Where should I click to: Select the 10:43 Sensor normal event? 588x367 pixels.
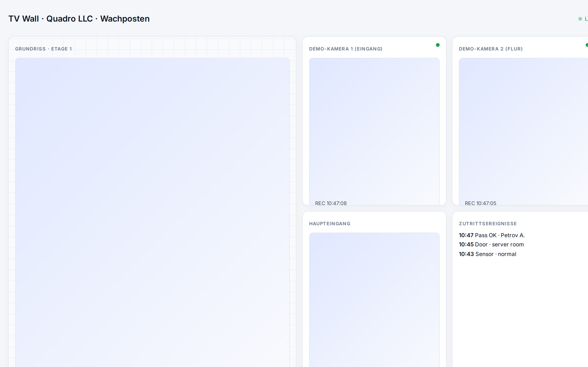487,254
